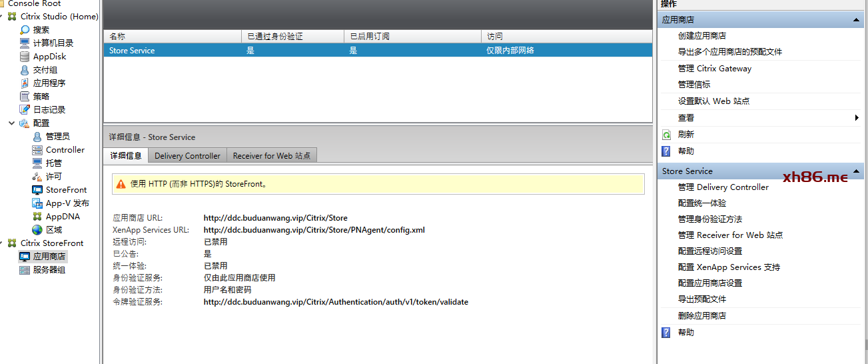Choose 设置默认 Web 站点
The width and height of the screenshot is (868, 364).
pyautogui.click(x=714, y=101)
